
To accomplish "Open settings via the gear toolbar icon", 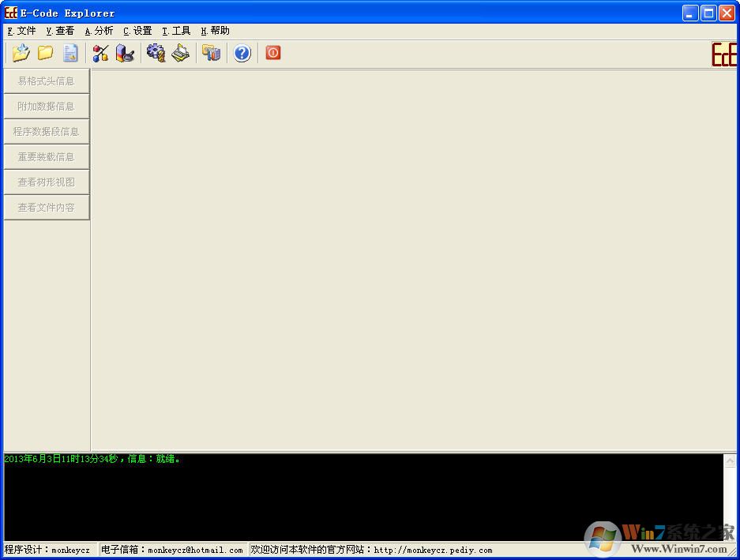I will pos(156,52).
